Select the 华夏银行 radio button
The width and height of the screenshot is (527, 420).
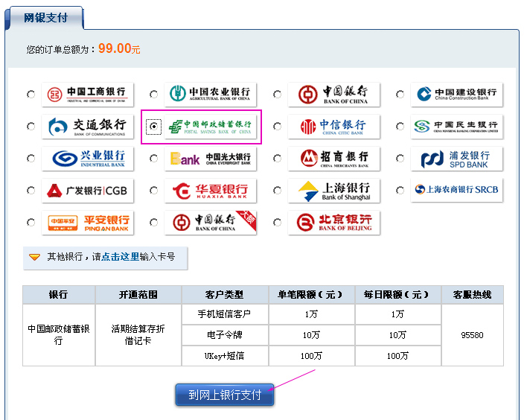[x=153, y=191]
